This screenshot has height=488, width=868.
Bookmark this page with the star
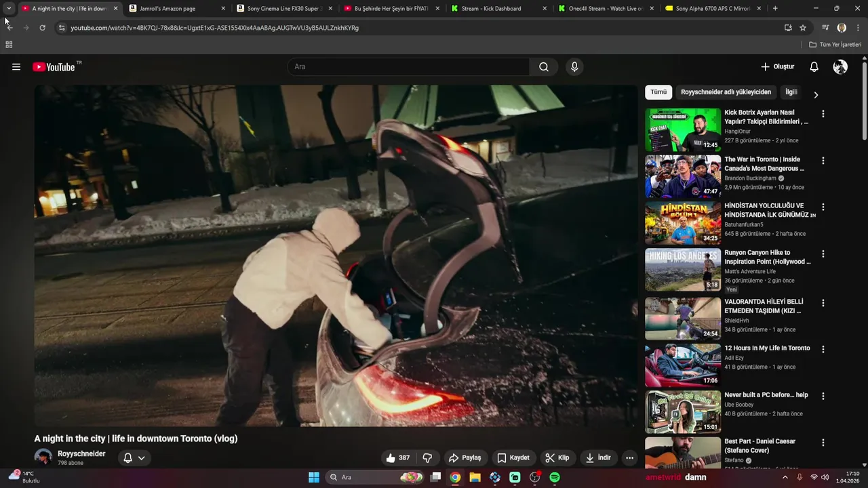click(x=803, y=28)
